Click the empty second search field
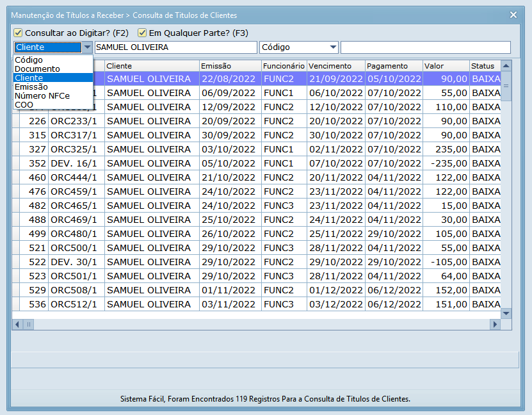Image resolution: width=532 pixels, height=415 pixels. click(425, 47)
